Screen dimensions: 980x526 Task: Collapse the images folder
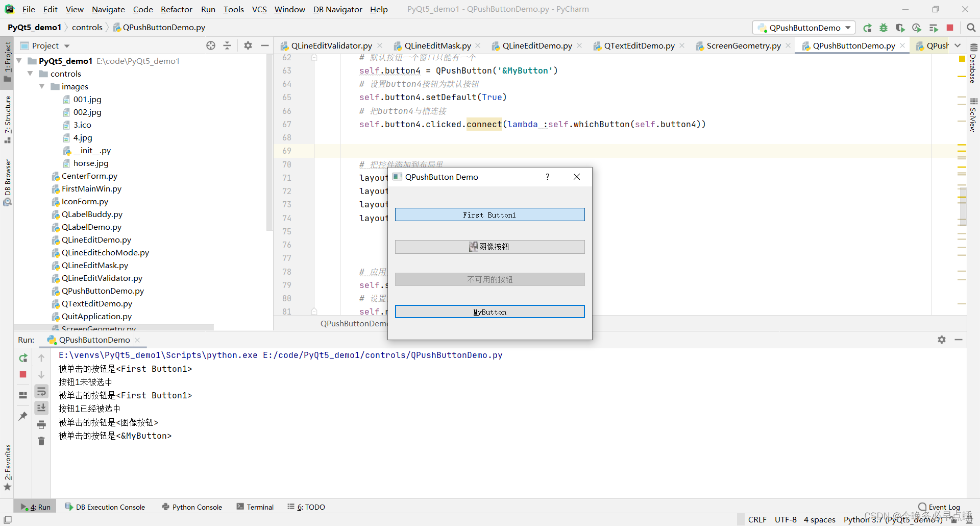pos(42,86)
